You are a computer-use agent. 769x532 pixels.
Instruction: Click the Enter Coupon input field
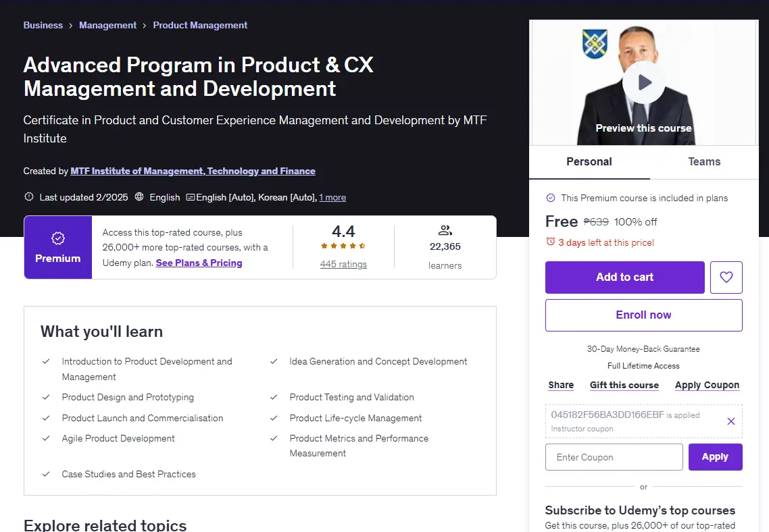point(614,457)
